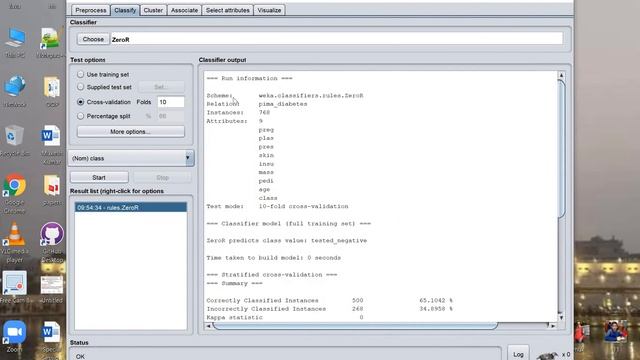Open the Zoom desktop shortcut
Image resolution: width=640 pixels, height=360 pixels.
[x=15, y=337]
